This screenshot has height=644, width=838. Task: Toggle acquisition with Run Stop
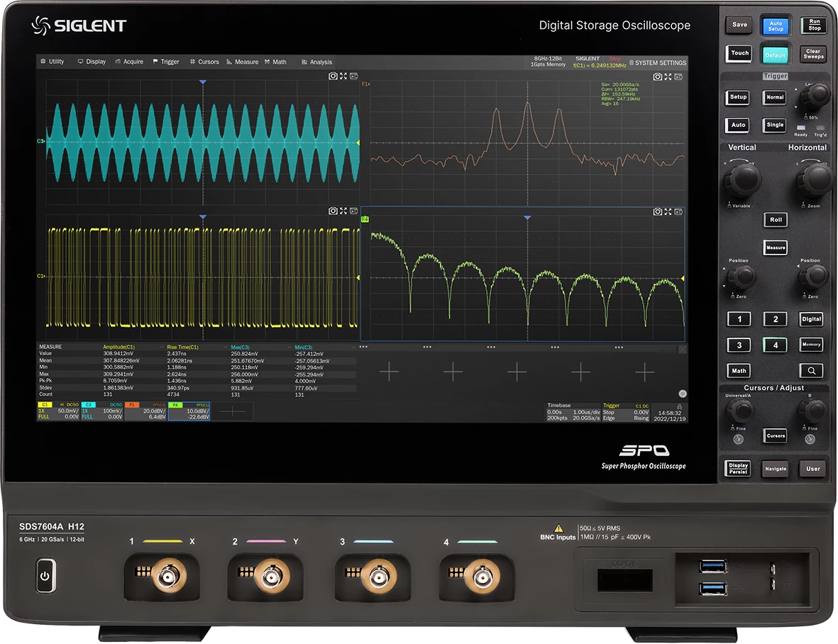click(x=814, y=25)
